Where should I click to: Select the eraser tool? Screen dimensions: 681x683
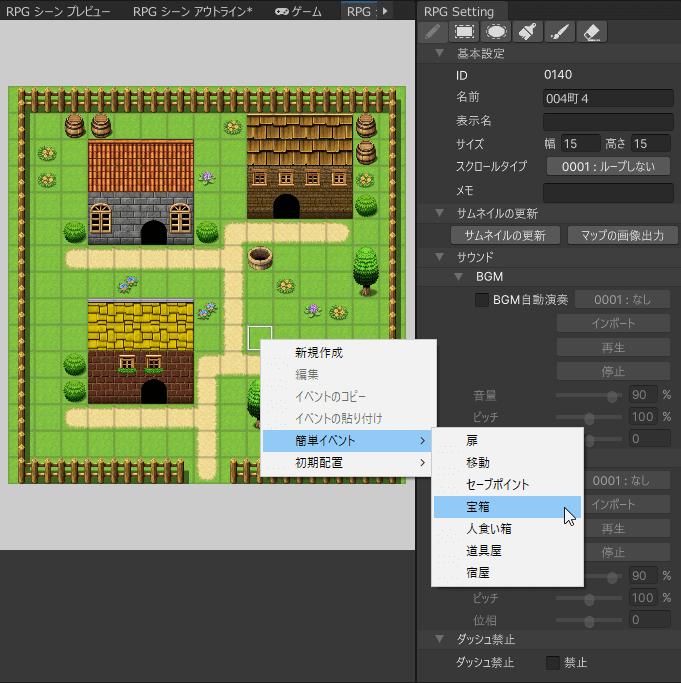coord(592,32)
